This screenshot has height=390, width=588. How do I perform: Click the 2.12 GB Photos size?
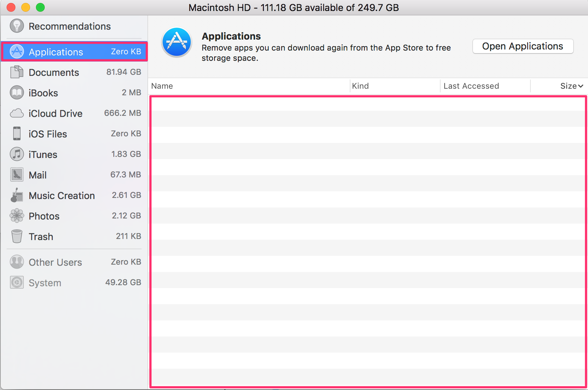tap(126, 216)
